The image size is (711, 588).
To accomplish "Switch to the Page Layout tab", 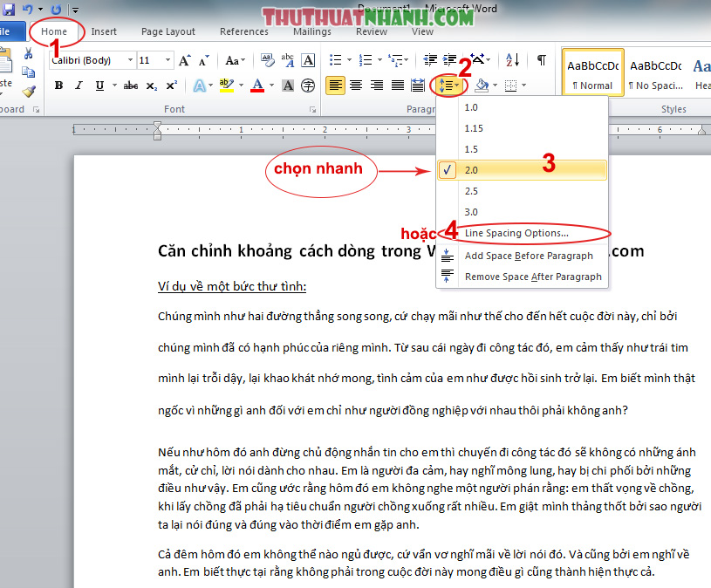I will click(x=168, y=31).
